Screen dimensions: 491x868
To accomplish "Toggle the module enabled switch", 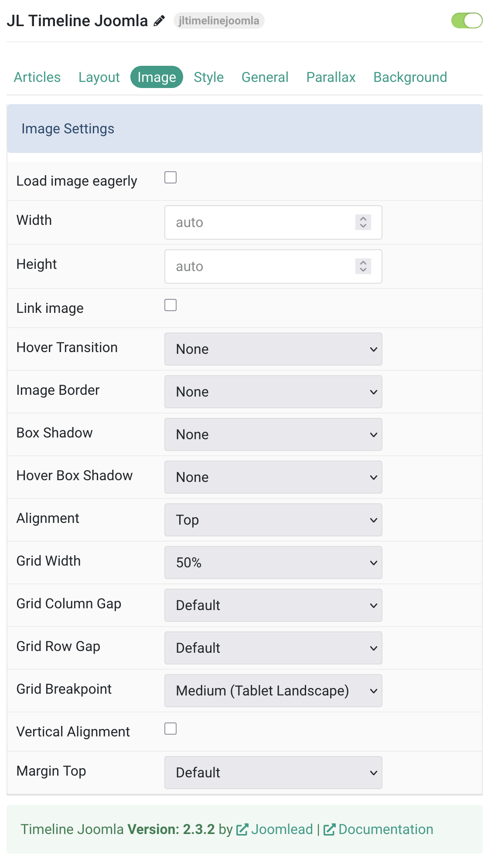I will tap(467, 20).
